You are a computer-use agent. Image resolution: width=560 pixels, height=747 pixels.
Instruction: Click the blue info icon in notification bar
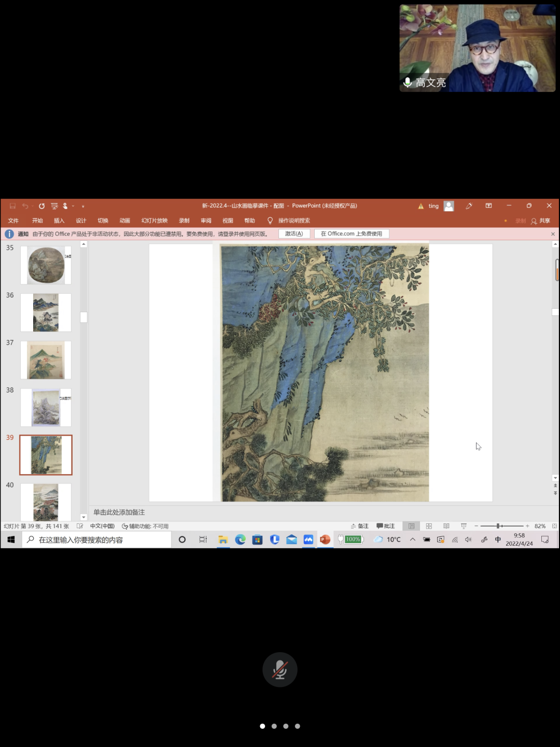click(9, 234)
